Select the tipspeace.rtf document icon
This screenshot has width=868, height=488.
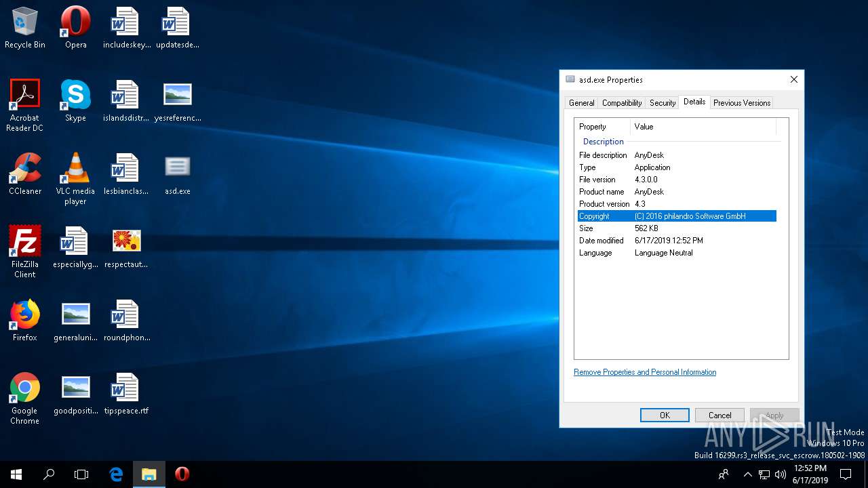126,393
